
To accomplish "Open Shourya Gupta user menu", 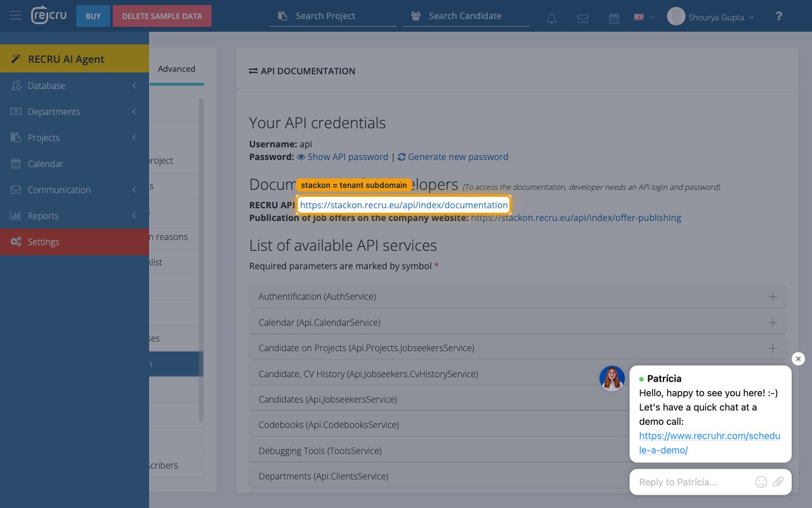I will tap(711, 17).
